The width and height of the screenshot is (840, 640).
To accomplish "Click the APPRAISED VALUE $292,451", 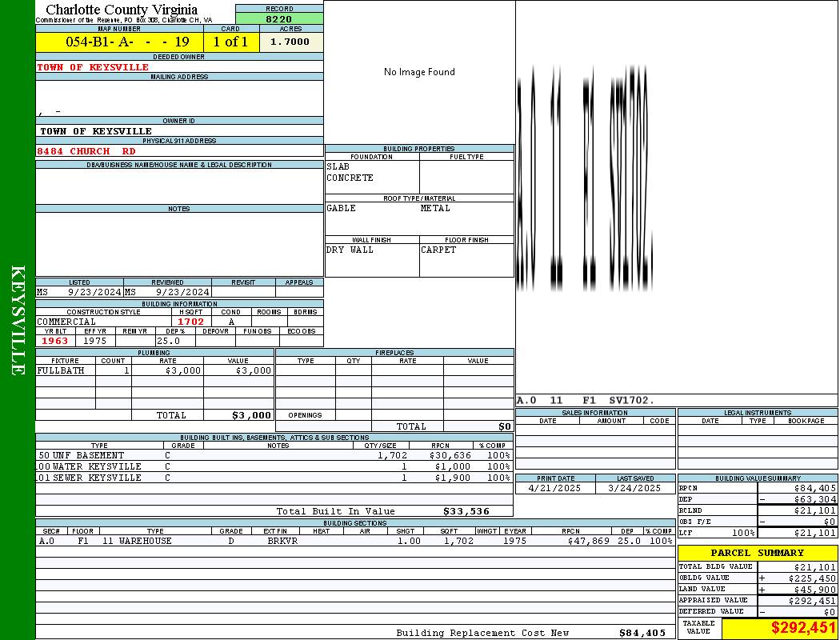I will 812,601.
